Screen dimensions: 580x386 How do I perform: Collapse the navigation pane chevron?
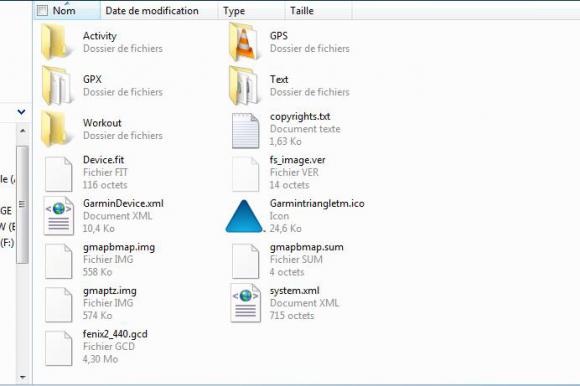(21, 111)
